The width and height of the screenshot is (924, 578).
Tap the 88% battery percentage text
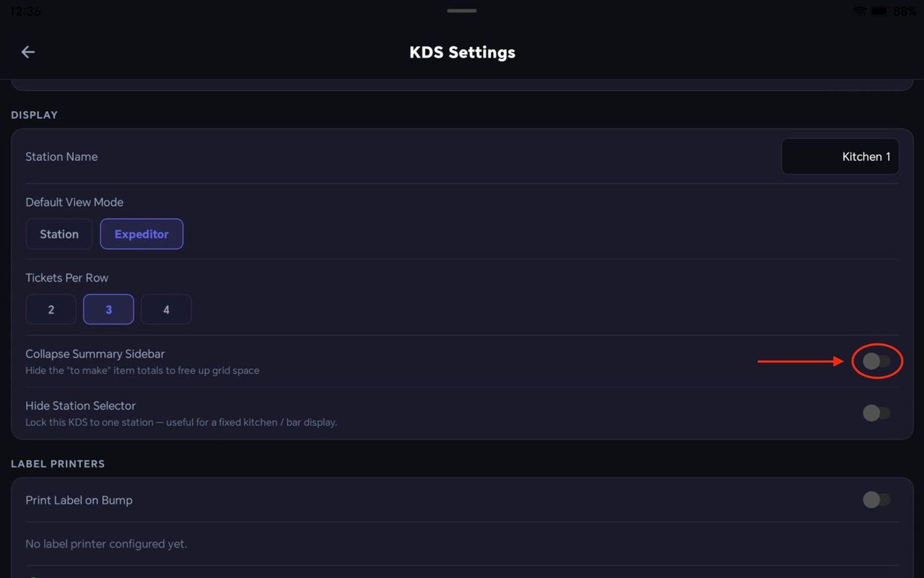tap(905, 12)
